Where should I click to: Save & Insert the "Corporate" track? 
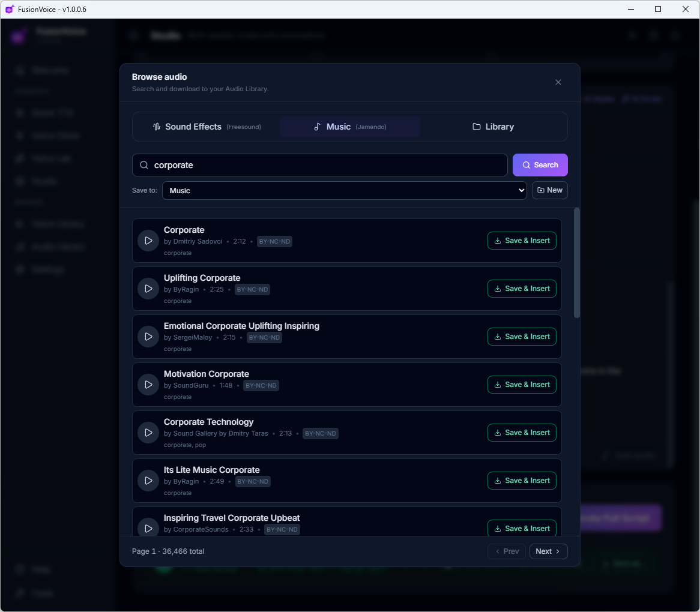pos(522,241)
